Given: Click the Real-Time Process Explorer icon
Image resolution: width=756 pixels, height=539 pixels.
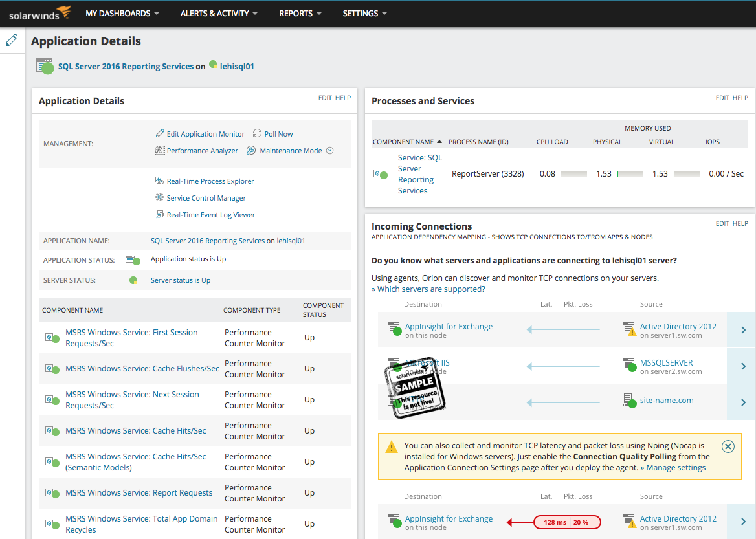Looking at the screenshot, I should tap(160, 181).
